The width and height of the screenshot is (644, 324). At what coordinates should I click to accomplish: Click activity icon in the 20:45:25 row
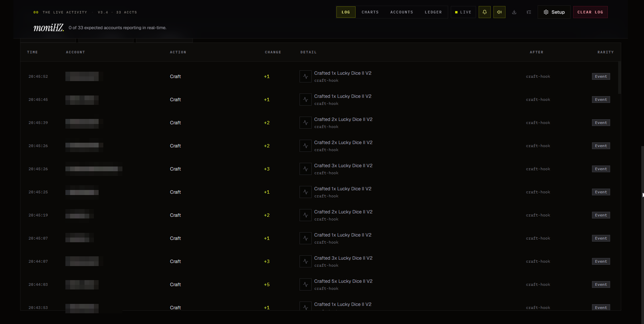305,192
